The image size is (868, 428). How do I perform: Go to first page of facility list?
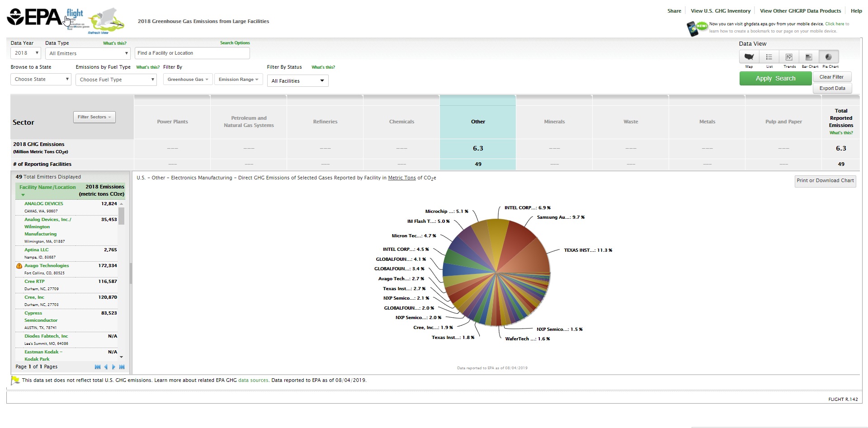[98, 367]
